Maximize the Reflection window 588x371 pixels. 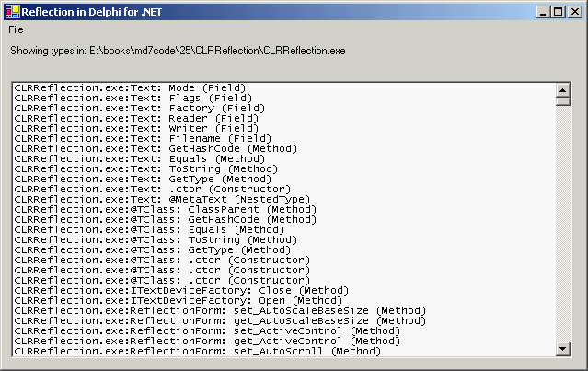[x=558, y=10]
